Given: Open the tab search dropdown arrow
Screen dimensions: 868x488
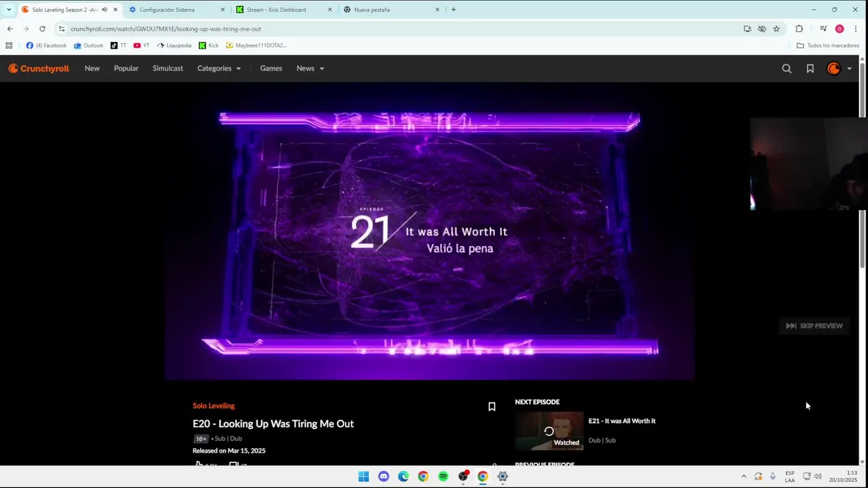Looking at the screenshot, I should click(9, 9).
